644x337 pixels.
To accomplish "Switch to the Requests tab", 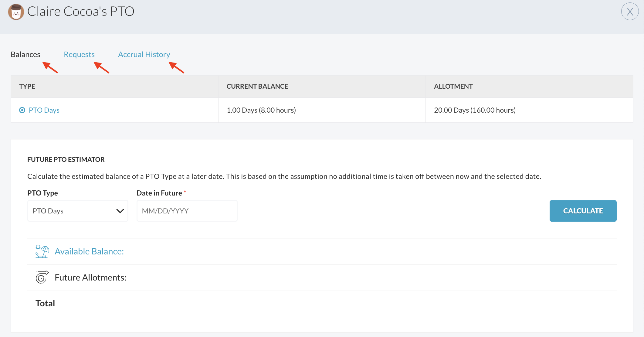I will point(79,54).
